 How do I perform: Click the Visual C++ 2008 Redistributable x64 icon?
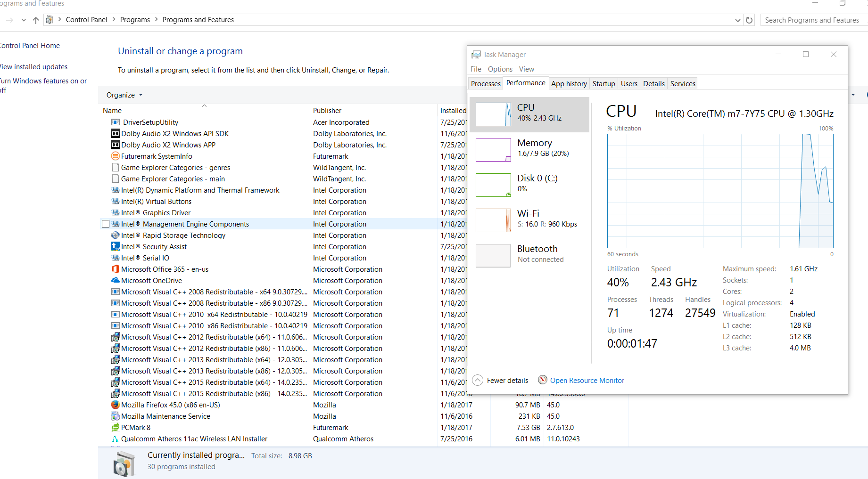(116, 292)
